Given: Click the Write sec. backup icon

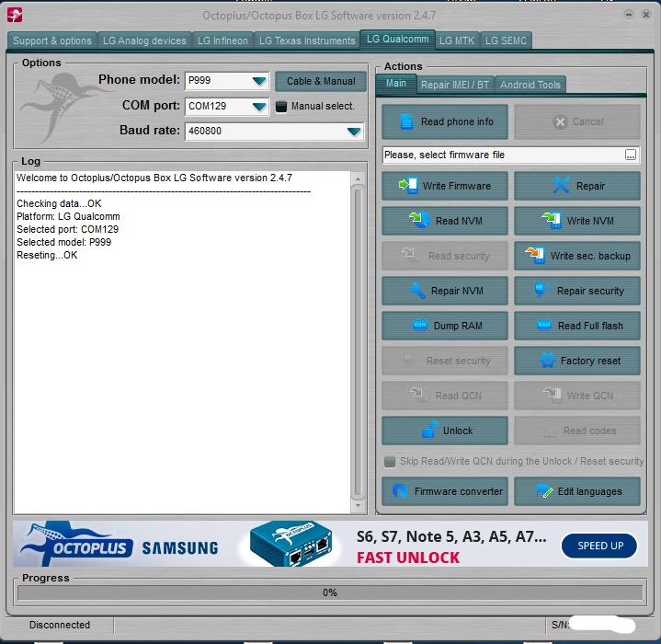Looking at the screenshot, I should pos(534,255).
